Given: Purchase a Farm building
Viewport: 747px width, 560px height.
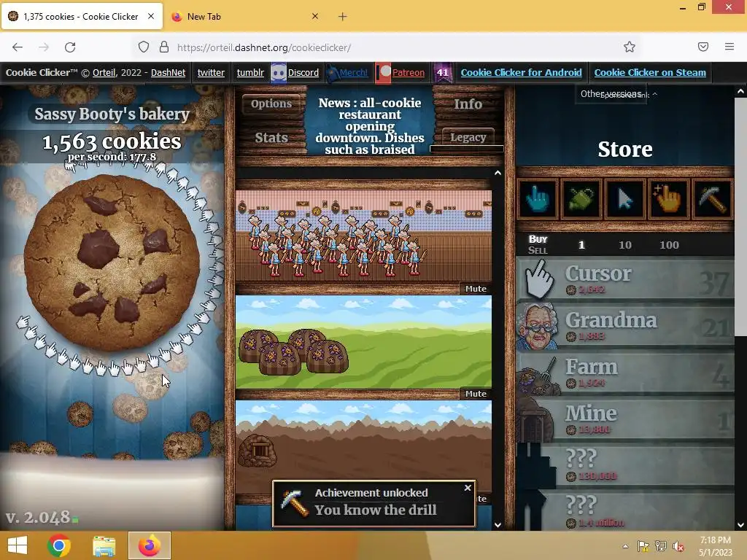Looking at the screenshot, I should click(625, 373).
